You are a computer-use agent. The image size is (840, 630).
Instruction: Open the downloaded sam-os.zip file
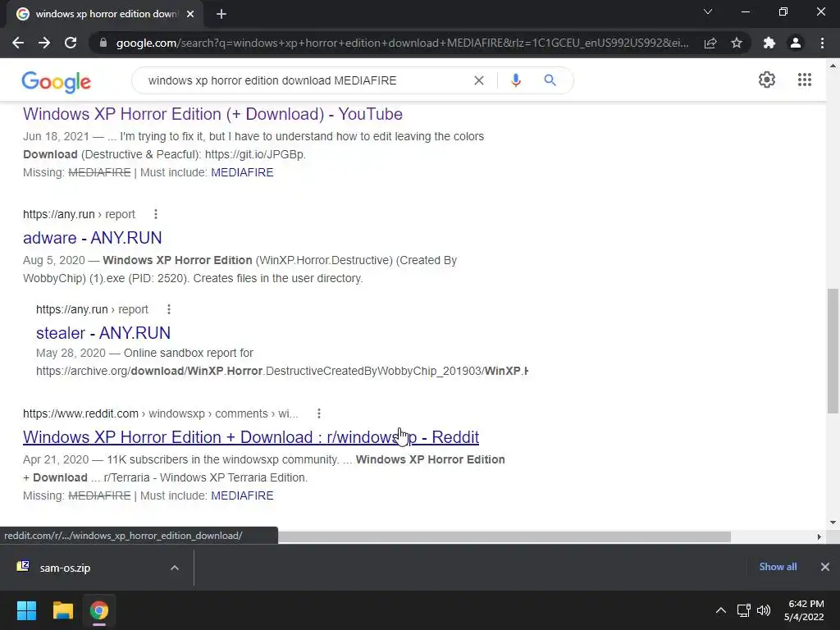point(65,568)
